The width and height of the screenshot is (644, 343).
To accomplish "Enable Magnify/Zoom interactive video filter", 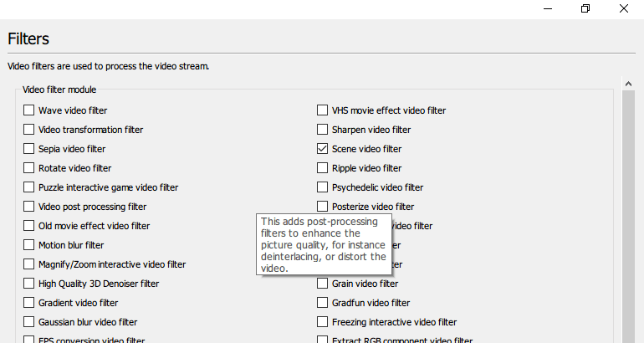I will point(28,264).
